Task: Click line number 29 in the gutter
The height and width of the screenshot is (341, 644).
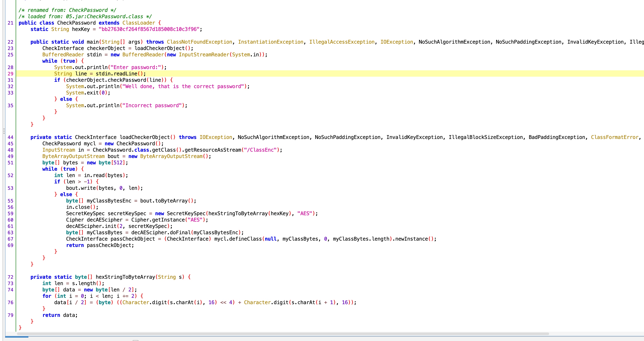Action: 10,74
